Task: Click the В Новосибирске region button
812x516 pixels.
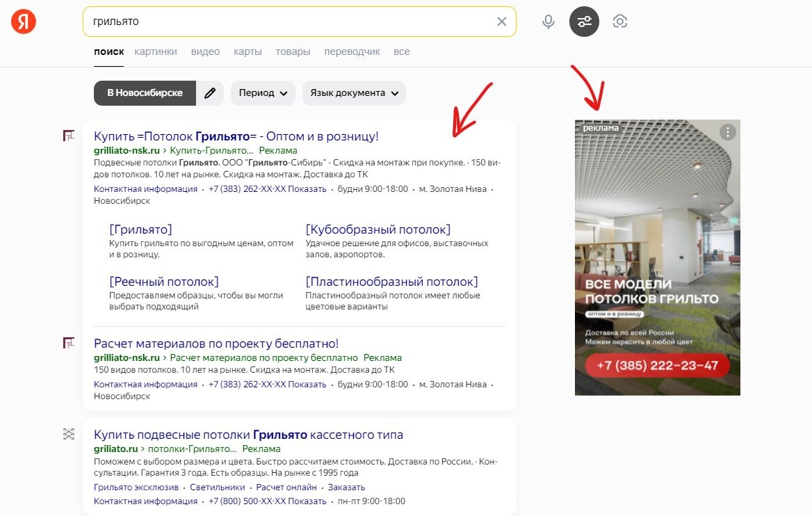Action: pyautogui.click(x=145, y=92)
